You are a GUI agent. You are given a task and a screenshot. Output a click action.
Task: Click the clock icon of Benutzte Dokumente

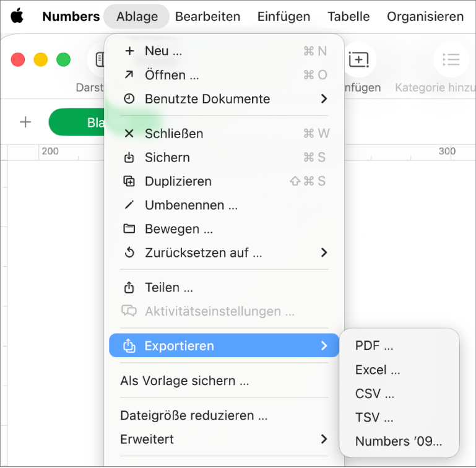click(129, 98)
